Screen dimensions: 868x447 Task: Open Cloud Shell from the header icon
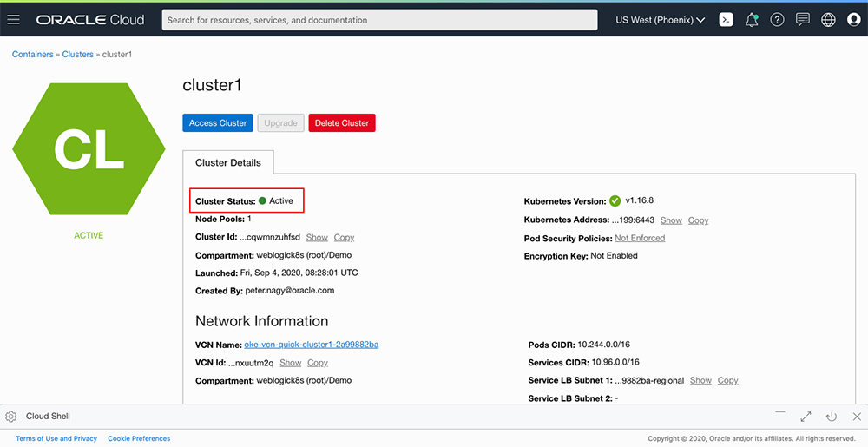[726, 20]
